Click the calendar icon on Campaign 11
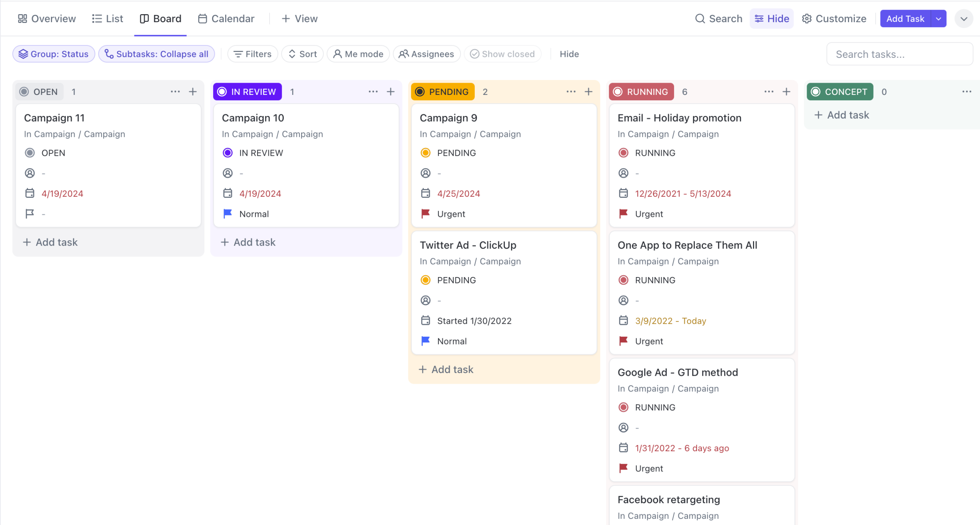Viewport: 980px width, 525px height. point(30,193)
